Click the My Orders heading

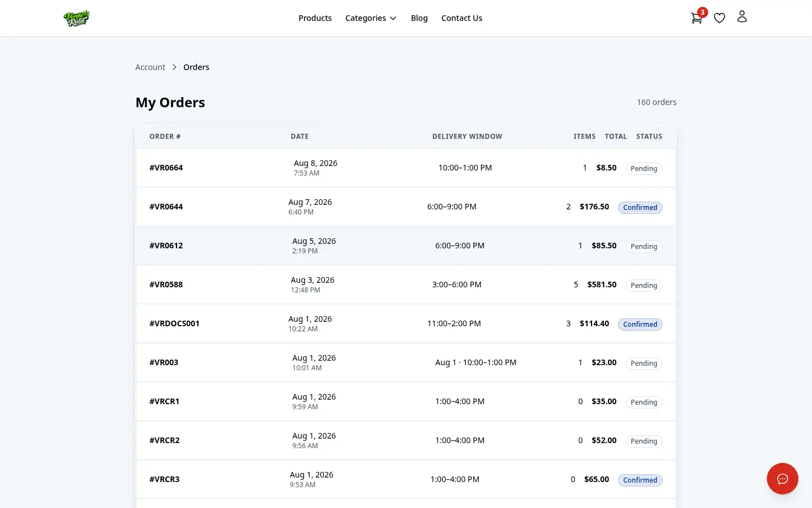coord(170,103)
